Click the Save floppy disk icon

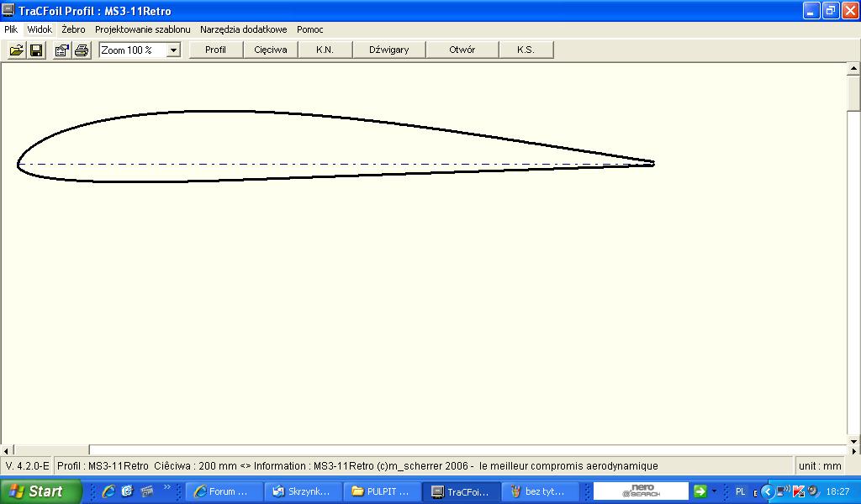click(36, 50)
